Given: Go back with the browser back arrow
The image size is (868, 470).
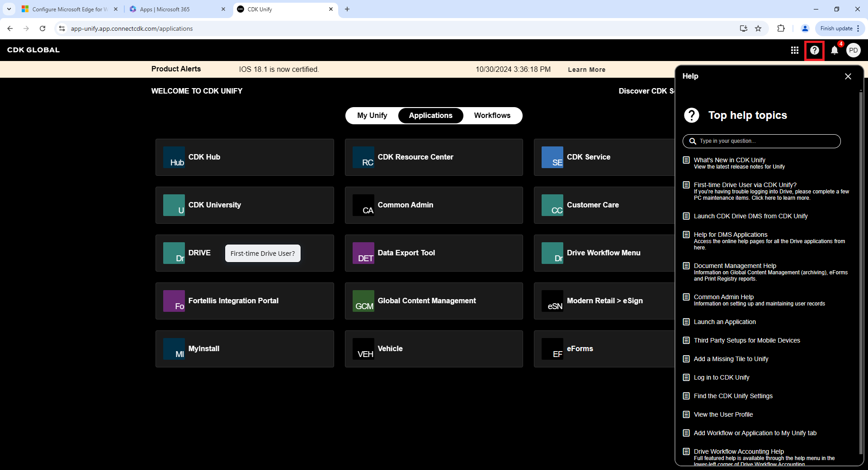Looking at the screenshot, I should pyautogui.click(x=10, y=28).
